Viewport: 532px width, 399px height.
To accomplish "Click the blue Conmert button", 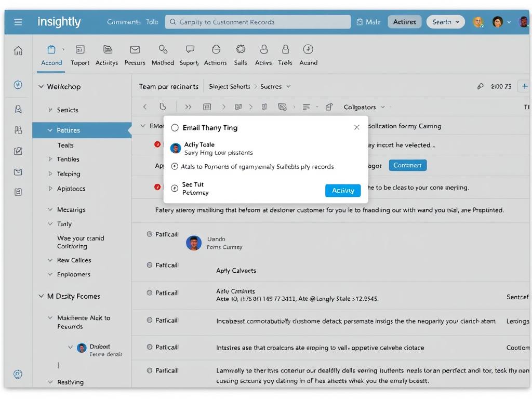I will tap(407, 165).
